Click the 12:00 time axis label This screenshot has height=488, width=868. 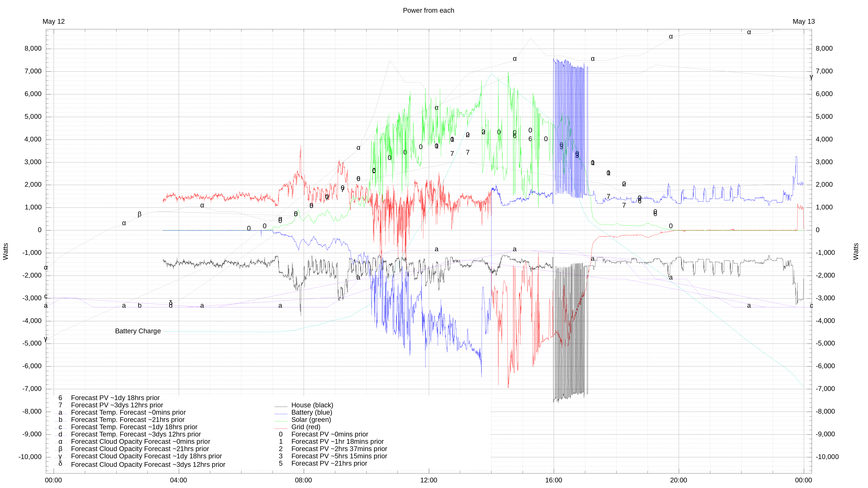pos(428,480)
